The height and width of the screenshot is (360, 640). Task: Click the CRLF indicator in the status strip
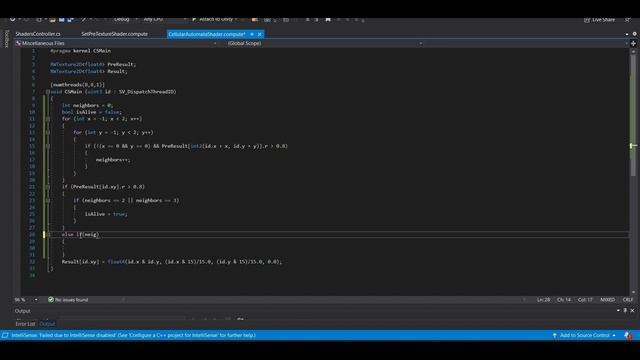click(628, 300)
